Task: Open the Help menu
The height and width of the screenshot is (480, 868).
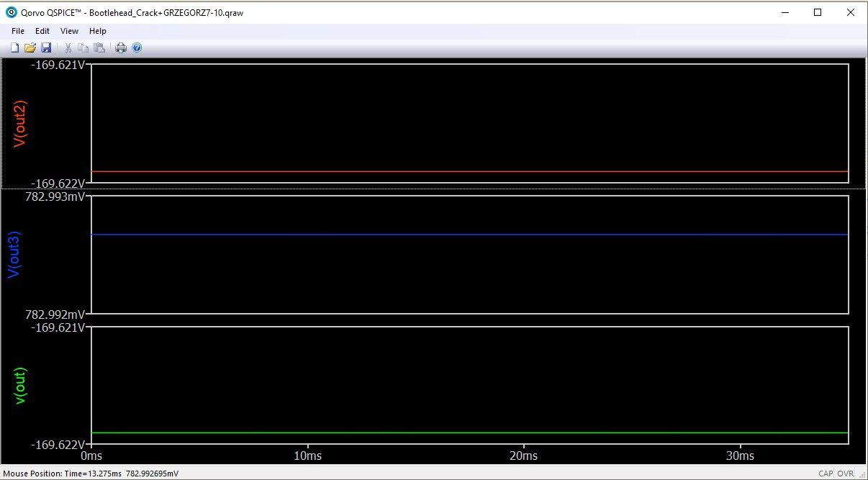Action: [x=98, y=31]
